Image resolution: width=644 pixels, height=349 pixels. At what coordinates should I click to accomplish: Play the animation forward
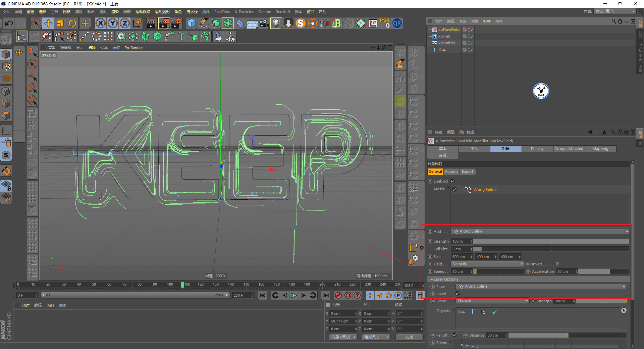click(294, 295)
